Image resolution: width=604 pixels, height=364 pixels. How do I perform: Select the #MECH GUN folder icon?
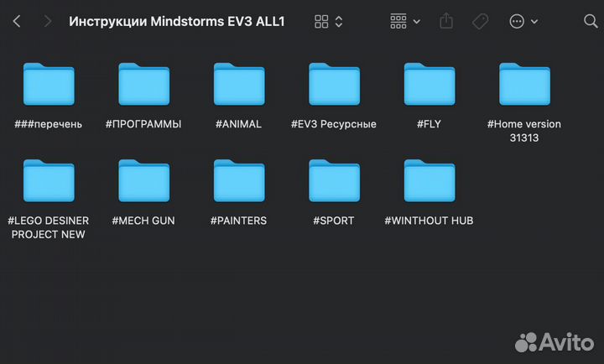pyautogui.click(x=143, y=181)
